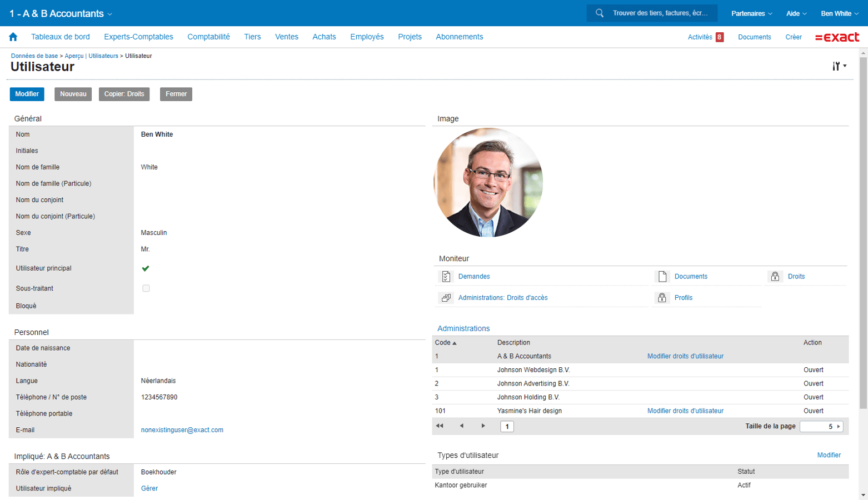
Task: Go to next Administrations page
Action: click(x=483, y=426)
